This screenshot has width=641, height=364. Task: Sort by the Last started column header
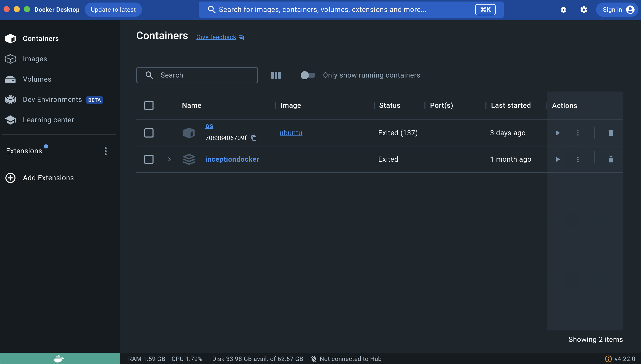511,105
